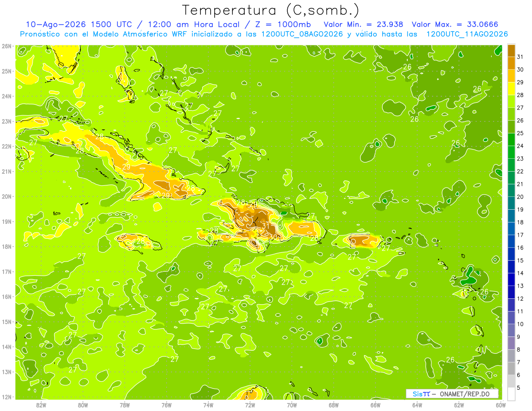Click the "74W" longitude label
Image resolution: width=532 pixels, height=411 pixels.
click(x=208, y=405)
